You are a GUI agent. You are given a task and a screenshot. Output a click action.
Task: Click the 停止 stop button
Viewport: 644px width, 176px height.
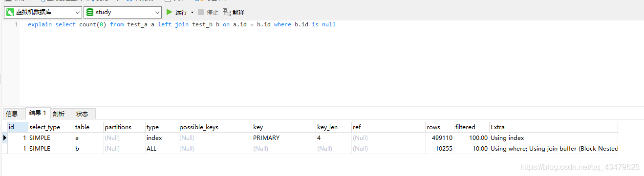pyautogui.click(x=208, y=12)
